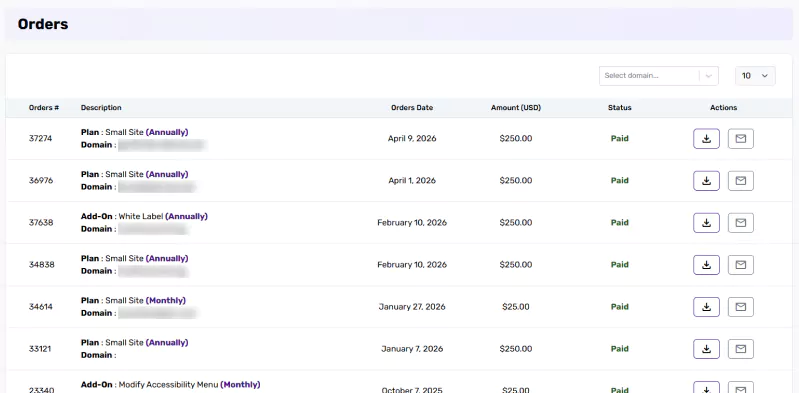Viewport: 799px width, 393px height.
Task: Download invoice for order 37274
Action: click(x=706, y=139)
